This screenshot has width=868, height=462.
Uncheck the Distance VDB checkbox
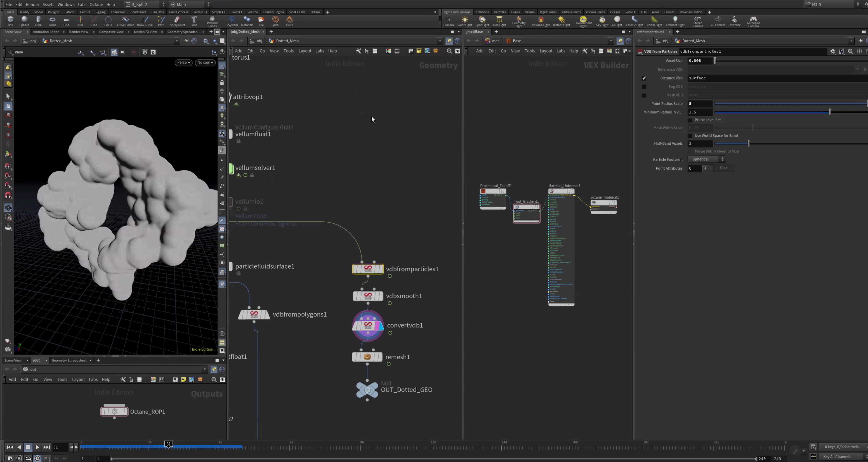click(644, 78)
